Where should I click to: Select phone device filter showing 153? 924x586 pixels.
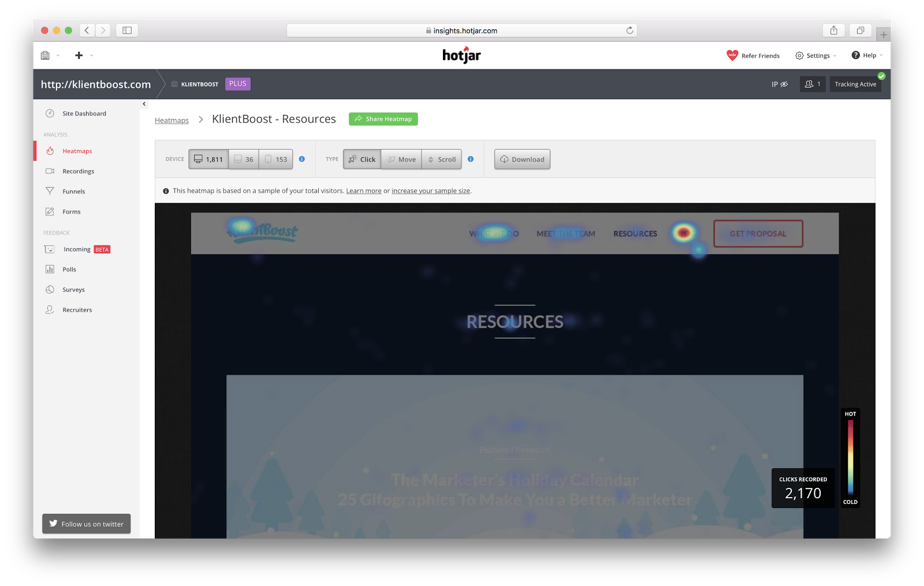tap(275, 159)
